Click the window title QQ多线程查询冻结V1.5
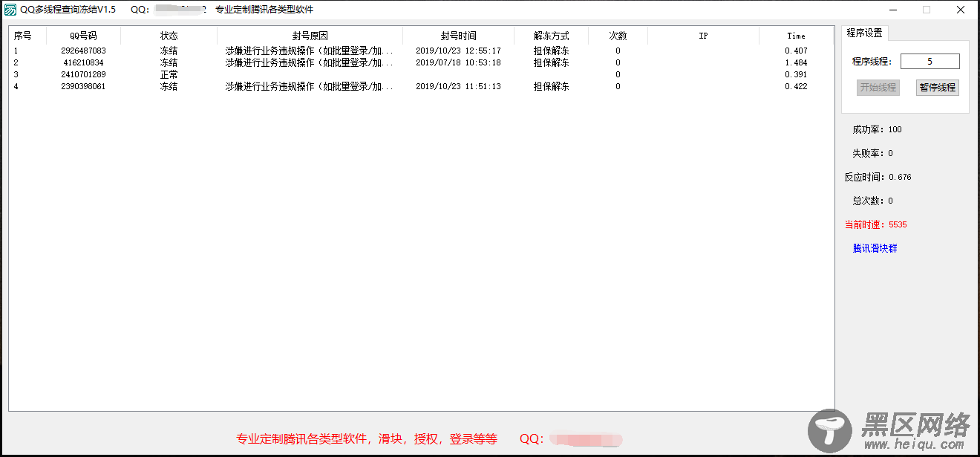This screenshot has height=457, width=980. (68, 10)
